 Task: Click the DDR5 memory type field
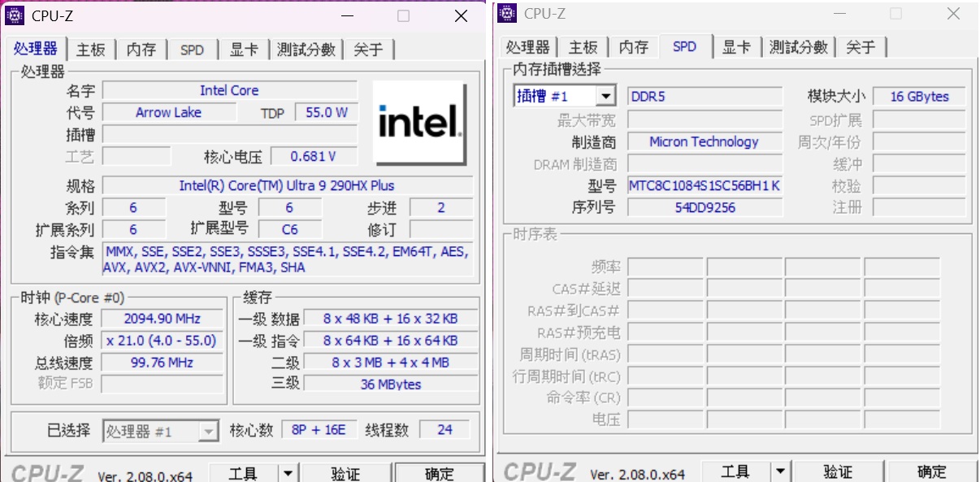705,97
